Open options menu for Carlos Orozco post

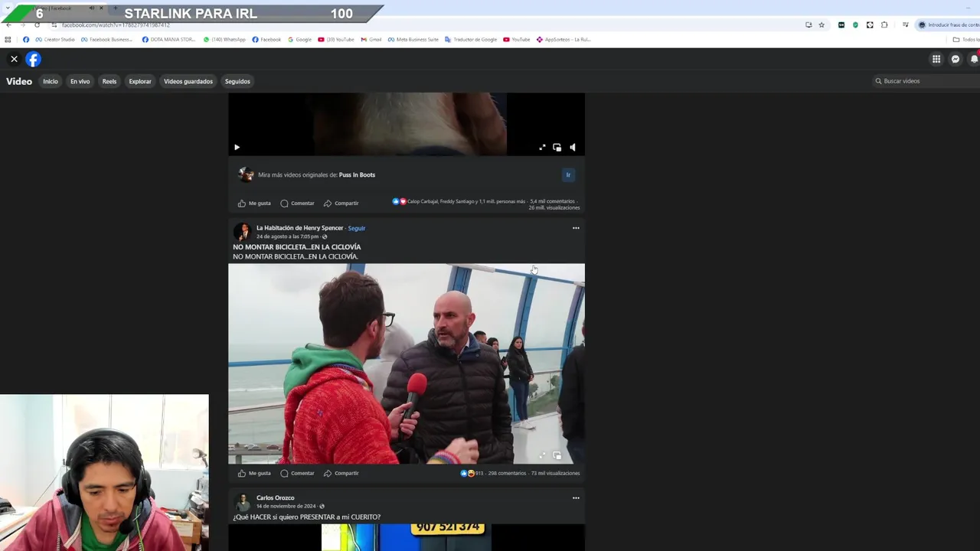tap(576, 498)
